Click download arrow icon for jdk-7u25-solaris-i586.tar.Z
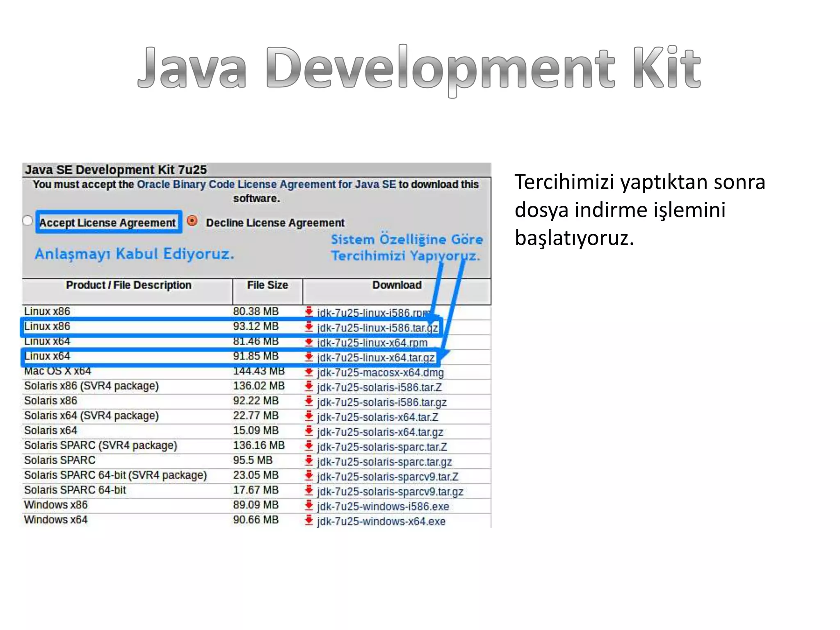The height and width of the screenshot is (630, 840). tap(309, 387)
